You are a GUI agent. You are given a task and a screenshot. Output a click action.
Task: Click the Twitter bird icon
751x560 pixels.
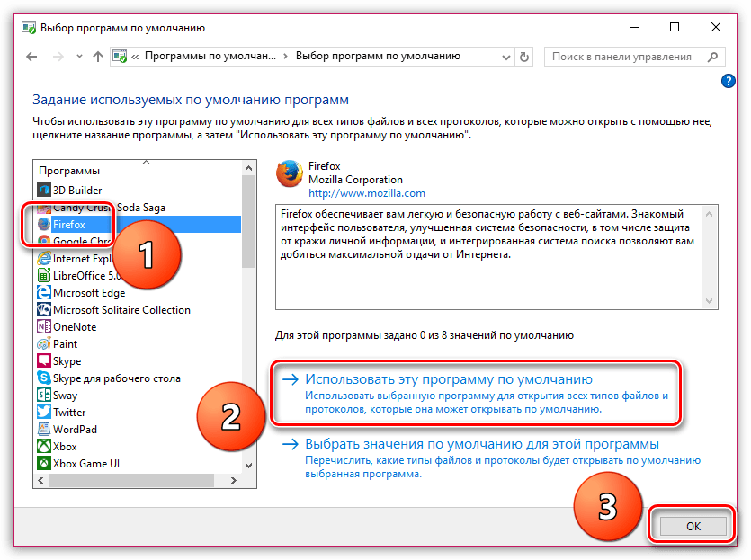44,412
